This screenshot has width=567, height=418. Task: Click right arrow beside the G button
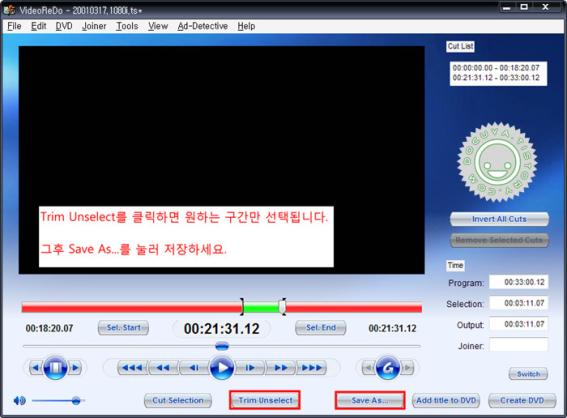pos(408,368)
